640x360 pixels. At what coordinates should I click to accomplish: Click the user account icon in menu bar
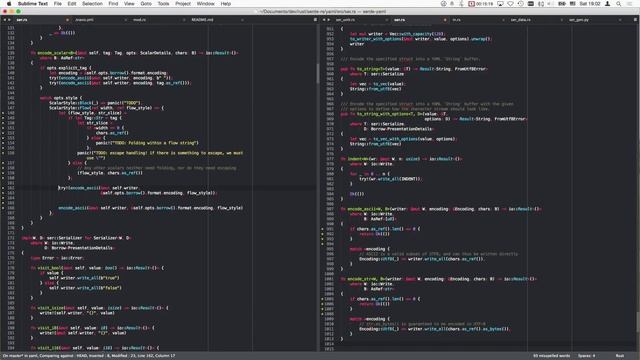[x=607, y=4]
